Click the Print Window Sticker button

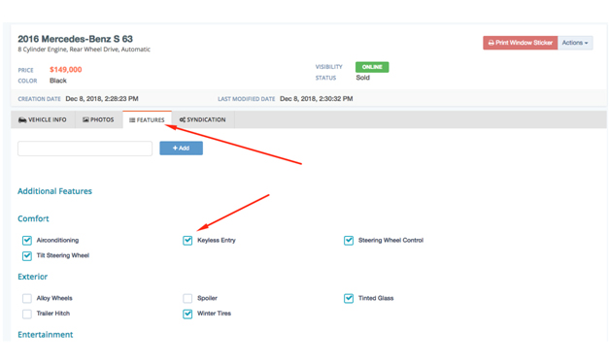tap(520, 43)
